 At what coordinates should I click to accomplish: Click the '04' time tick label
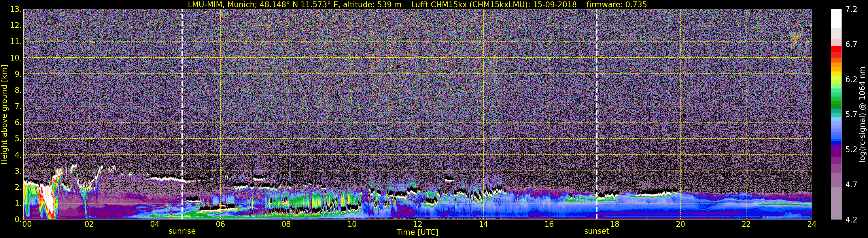154,224
